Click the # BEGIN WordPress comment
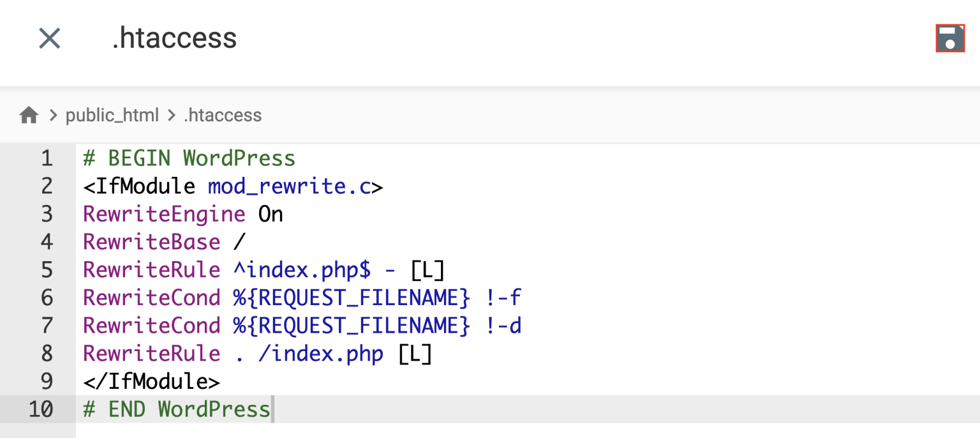 [188, 158]
